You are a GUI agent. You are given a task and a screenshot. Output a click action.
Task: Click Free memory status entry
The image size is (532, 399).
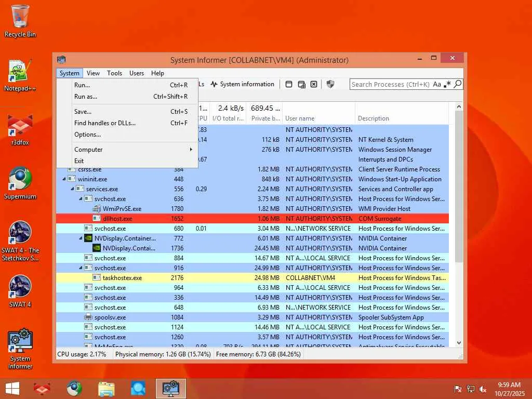[258, 354]
